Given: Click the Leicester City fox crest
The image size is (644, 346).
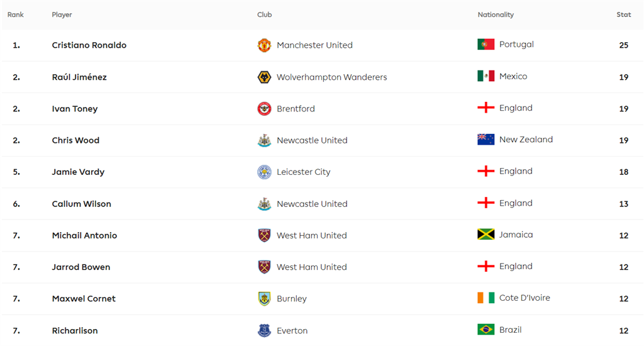Looking at the screenshot, I should coord(264,172).
